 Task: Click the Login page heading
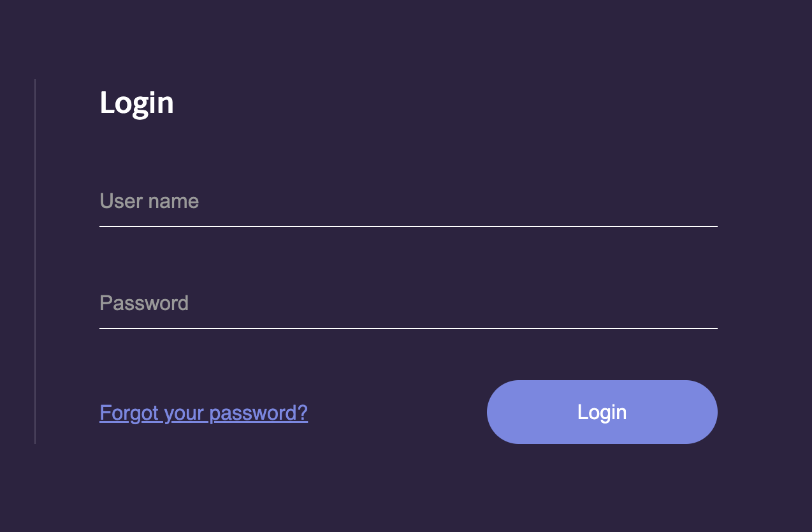pos(136,102)
